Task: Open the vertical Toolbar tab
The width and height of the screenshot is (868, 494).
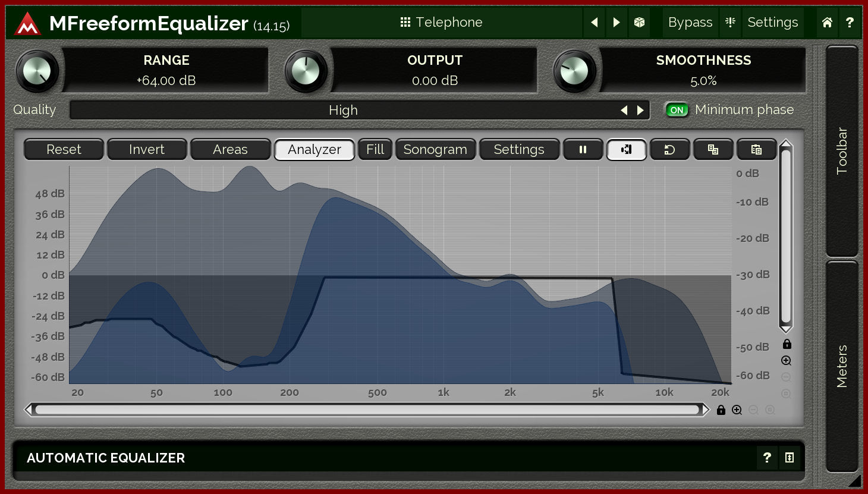Action: click(842, 151)
